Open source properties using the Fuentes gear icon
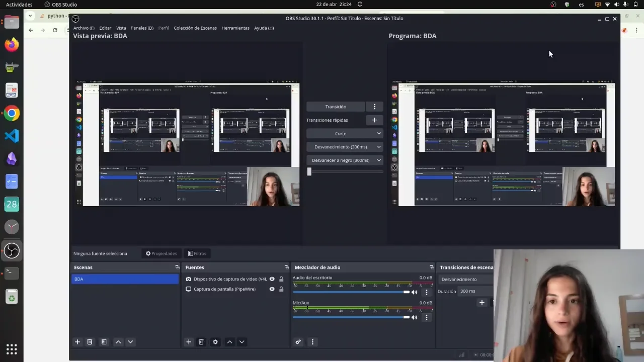The image size is (644, 362). (x=215, y=342)
